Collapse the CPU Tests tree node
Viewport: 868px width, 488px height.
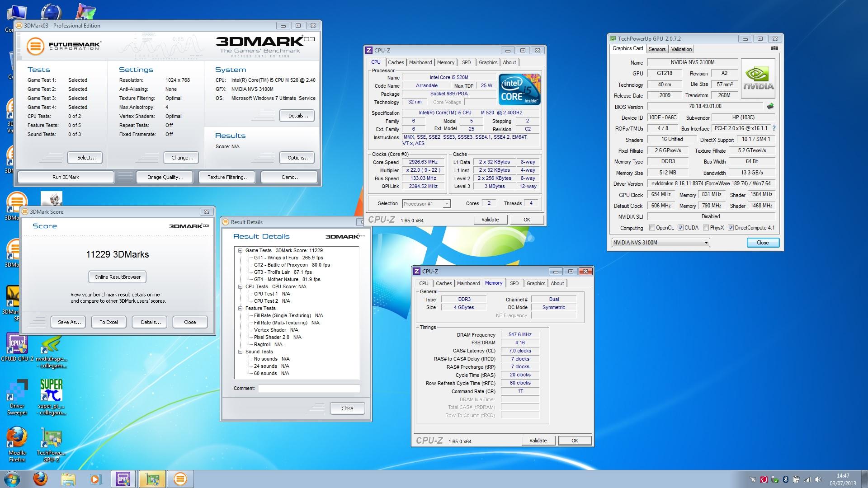coord(241,286)
